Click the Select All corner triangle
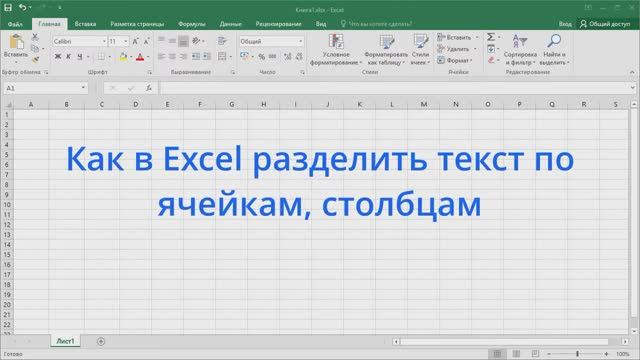This screenshot has height=360, width=640. coord(8,104)
